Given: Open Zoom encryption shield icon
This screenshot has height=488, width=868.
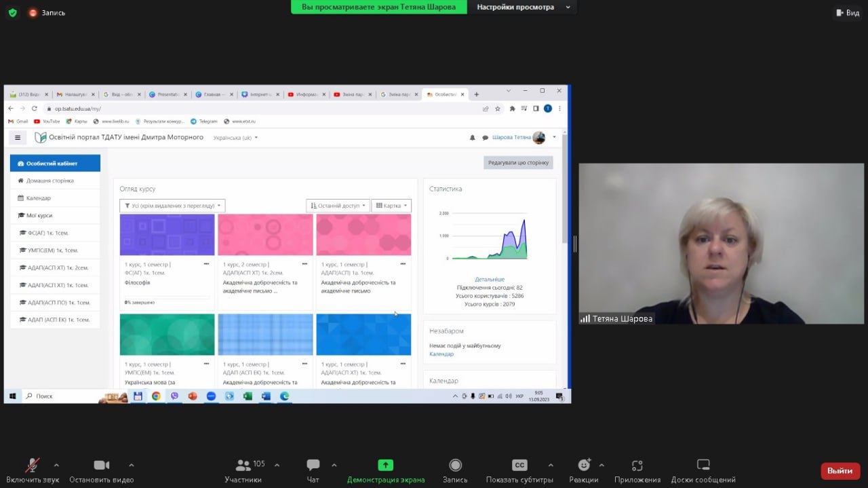Looking at the screenshot, I should (x=12, y=12).
